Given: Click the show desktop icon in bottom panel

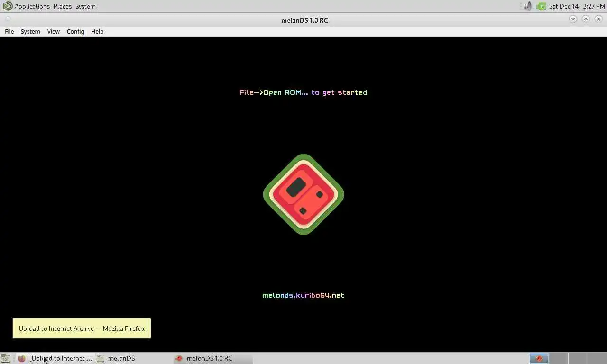Looking at the screenshot, I should pos(6,358).
